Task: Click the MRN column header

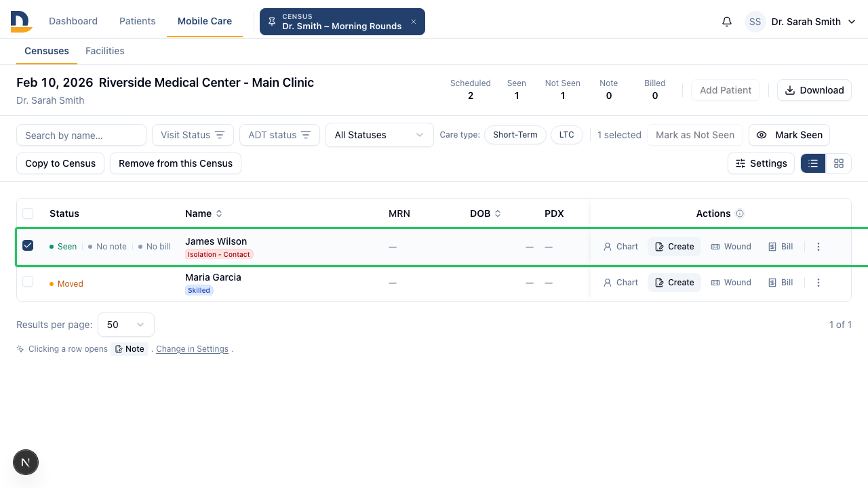Action: click(399, 213)
